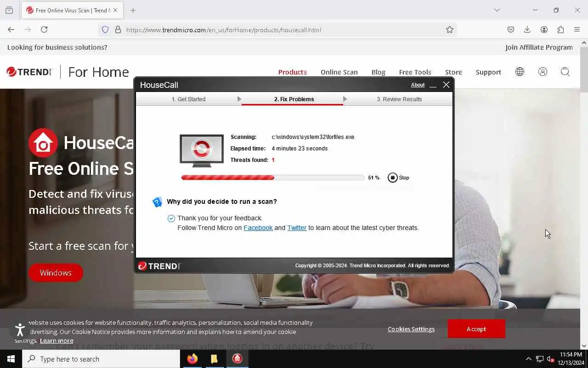Viewport: 588px width, 368px height.
Task: Open the cookie notice Learn more link
Action: [x=57, y=340]
